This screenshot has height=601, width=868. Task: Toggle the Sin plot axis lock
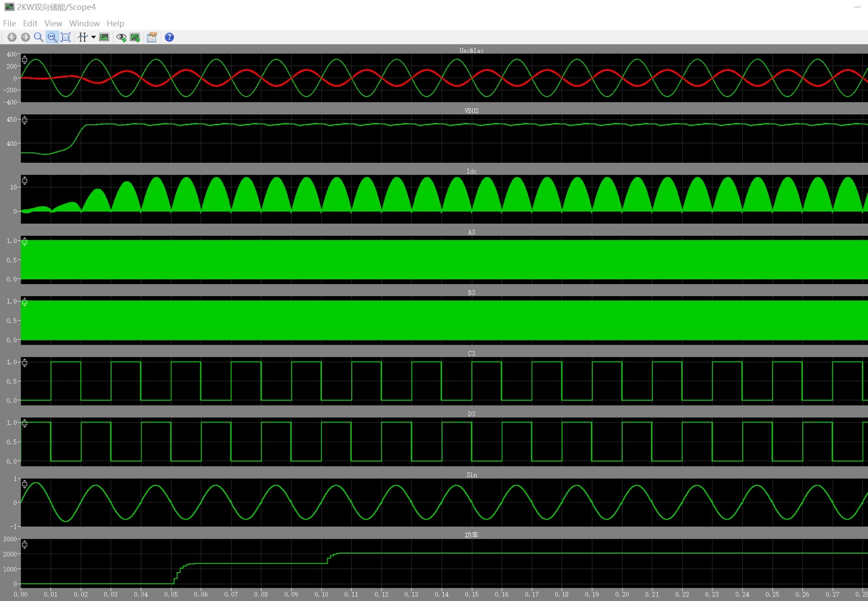(25, 484)
